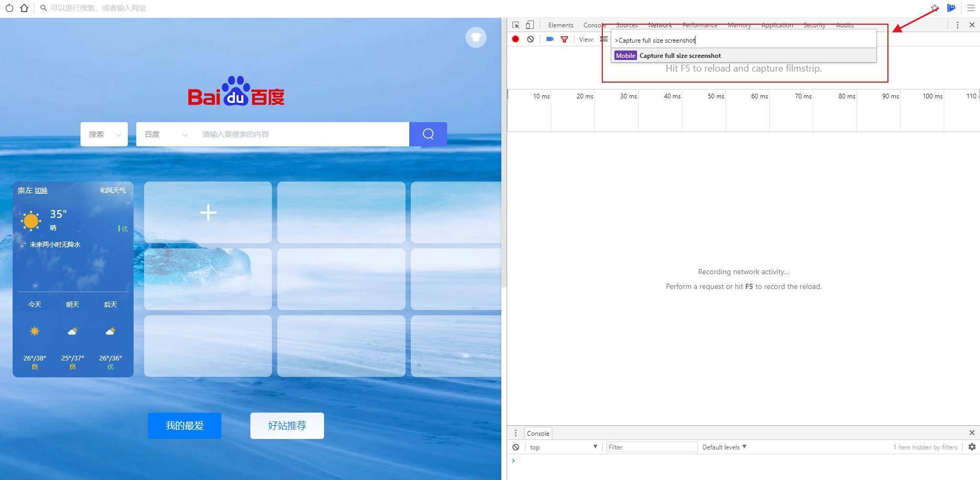Open the skin shirt icon
Image resolution: width=980 pixels, height=480 pixels.
click(476, 37)
